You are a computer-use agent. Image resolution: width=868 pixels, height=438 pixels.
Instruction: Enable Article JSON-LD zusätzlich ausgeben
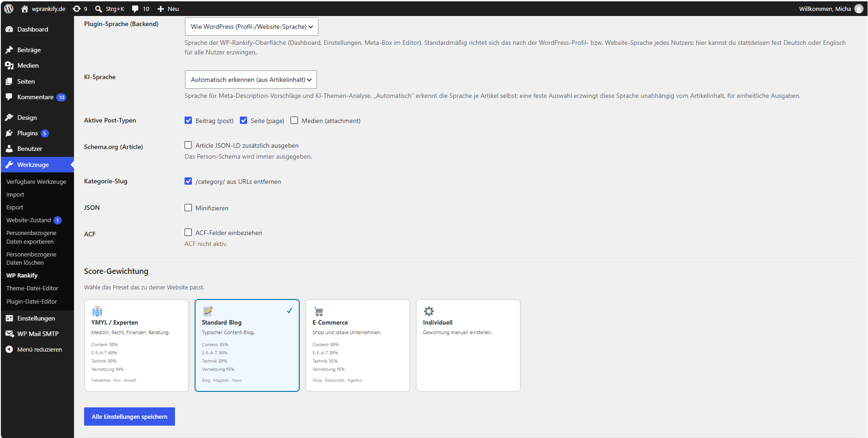tap(188, 145)
